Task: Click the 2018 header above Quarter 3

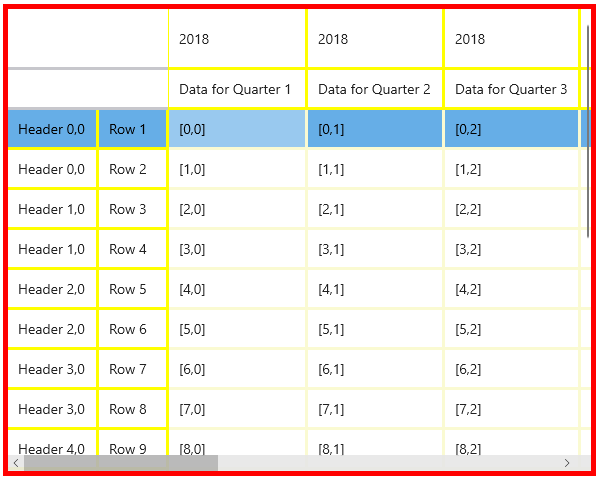Action: 511,39
